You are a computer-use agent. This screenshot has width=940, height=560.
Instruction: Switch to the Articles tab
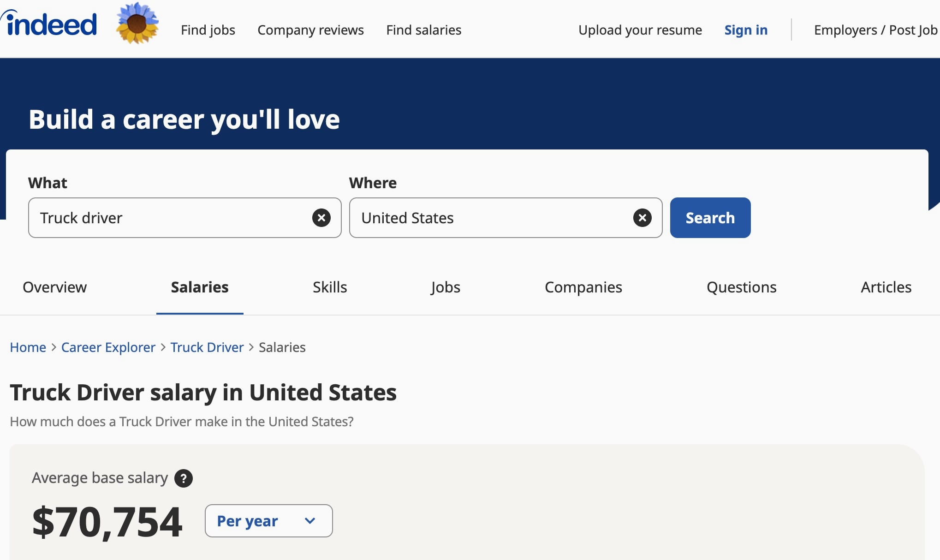[x=886, y=287]
